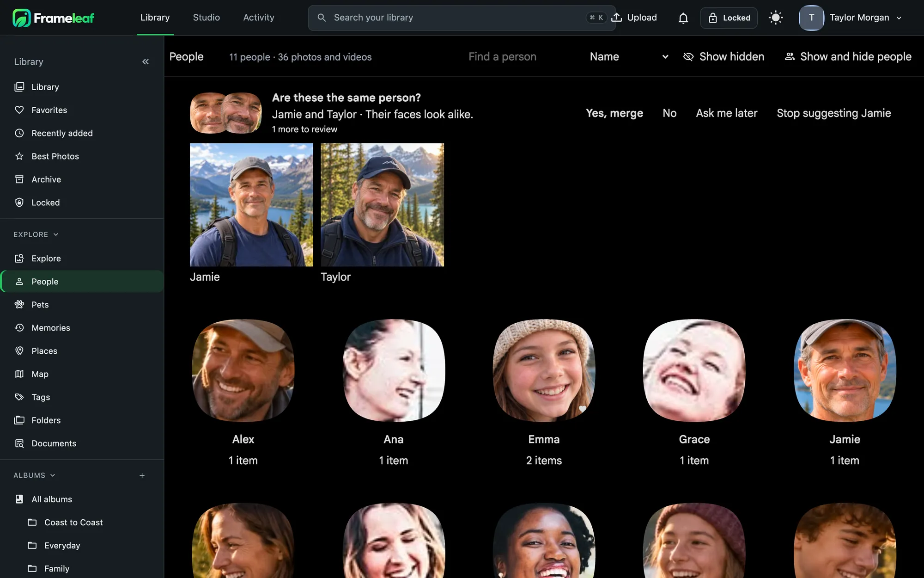Viewport: 924px width, 578px height.
Task: Open the Tags icon
Action: point(19,397)
